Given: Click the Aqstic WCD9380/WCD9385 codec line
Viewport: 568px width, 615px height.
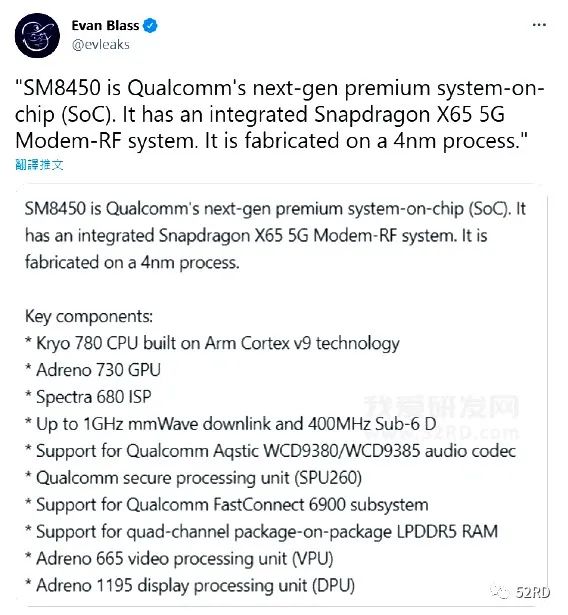Looking at the screenshot, I should (270, 451).
